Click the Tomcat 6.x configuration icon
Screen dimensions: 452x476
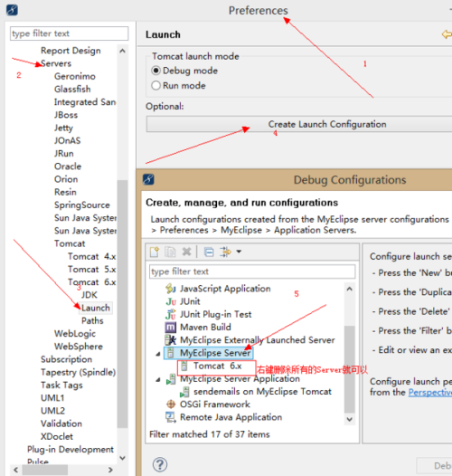click(x=184, y=366)
